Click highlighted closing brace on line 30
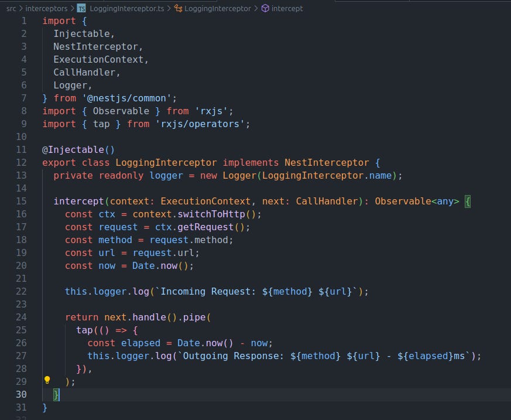This screenshot has width=511, height=420. point(56,395)
